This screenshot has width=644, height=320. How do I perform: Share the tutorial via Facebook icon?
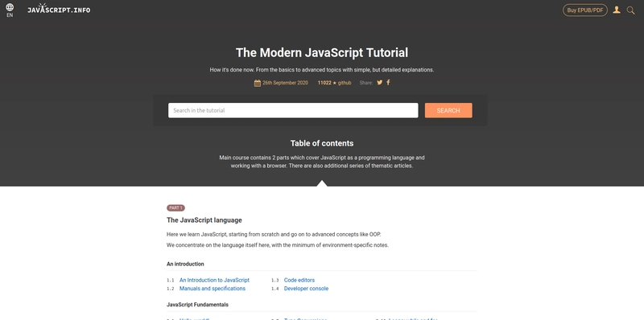(x=388, y=83)
